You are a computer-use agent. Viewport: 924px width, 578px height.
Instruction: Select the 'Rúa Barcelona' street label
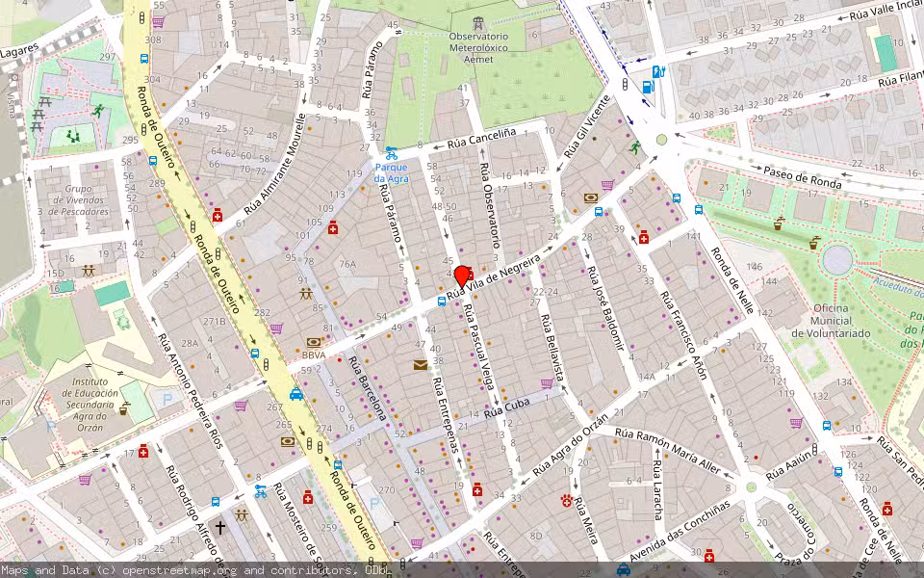367,388
